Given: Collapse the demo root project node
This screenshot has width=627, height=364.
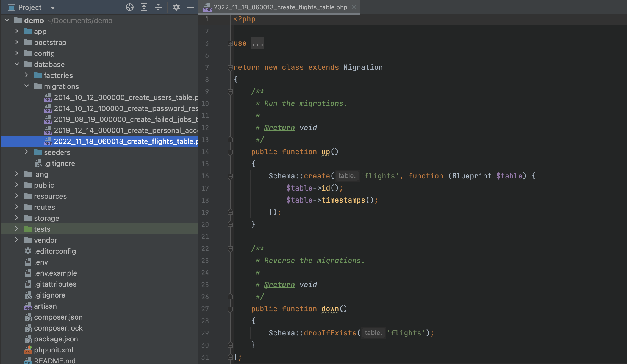Looking at the screenshot, I should 7,20.
